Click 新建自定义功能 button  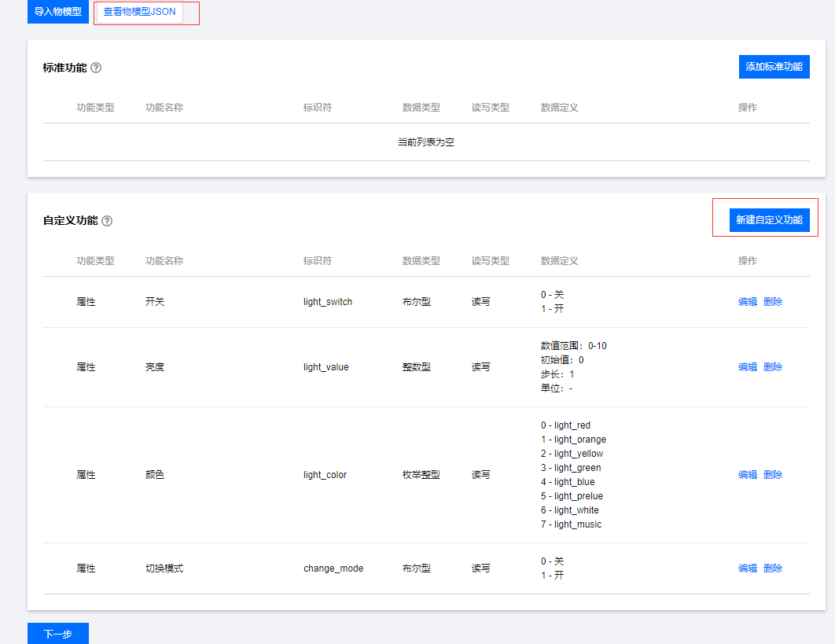[769, 220]
